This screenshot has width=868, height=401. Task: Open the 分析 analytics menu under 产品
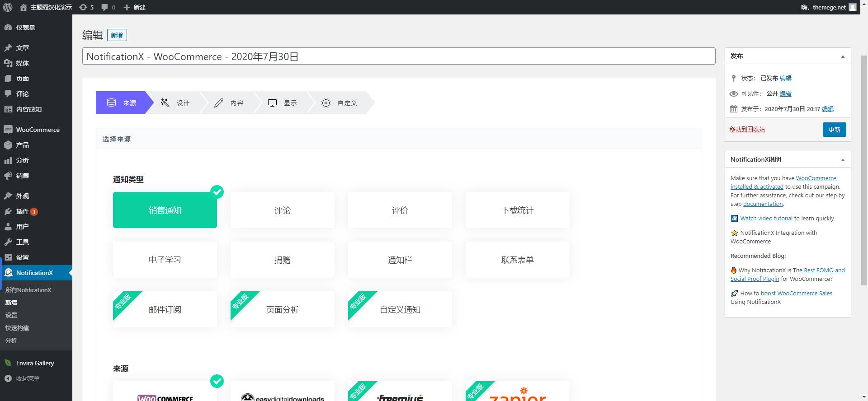coord(36,160)
